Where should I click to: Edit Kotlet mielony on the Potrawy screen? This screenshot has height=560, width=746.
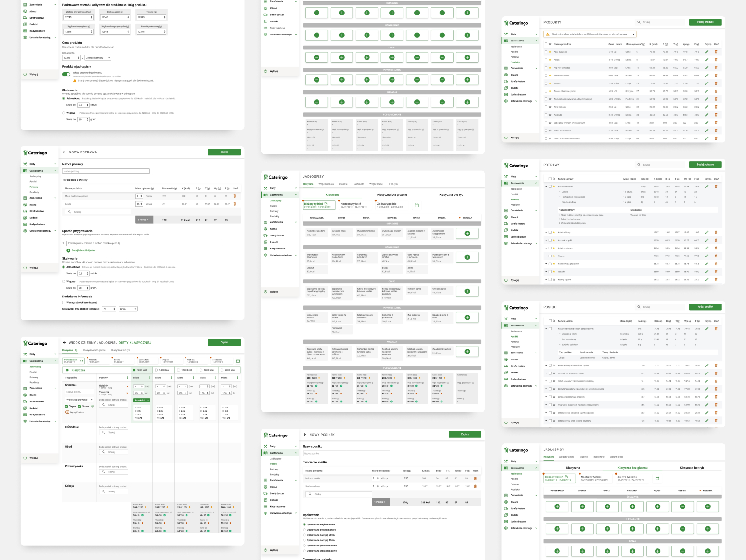707,232
